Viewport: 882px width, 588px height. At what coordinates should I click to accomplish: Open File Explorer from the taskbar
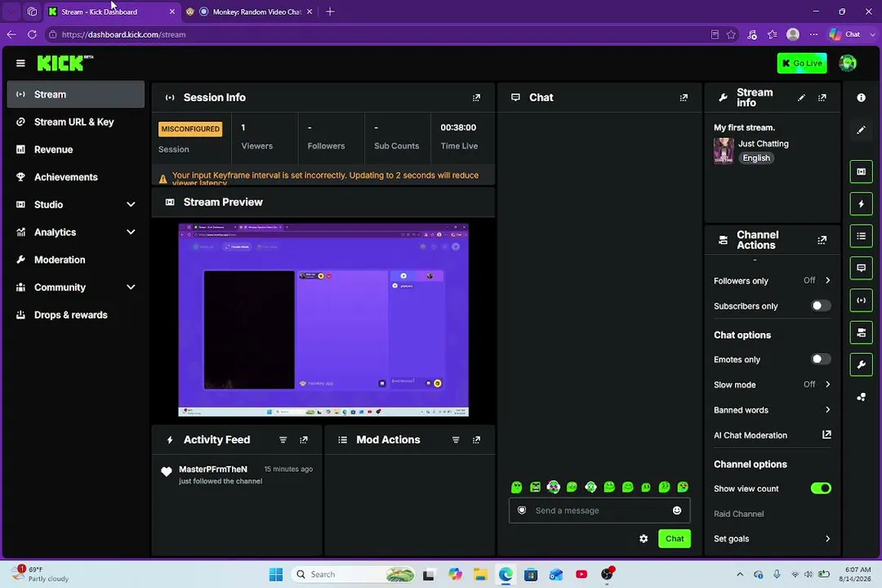click(x=480, y=574)
